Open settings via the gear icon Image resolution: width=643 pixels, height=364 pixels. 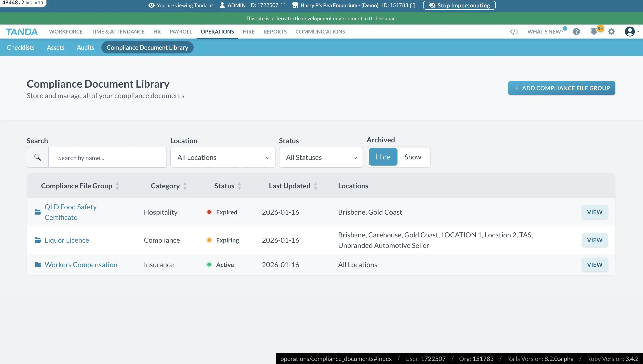pyautogui.click(x=611, y=32)
